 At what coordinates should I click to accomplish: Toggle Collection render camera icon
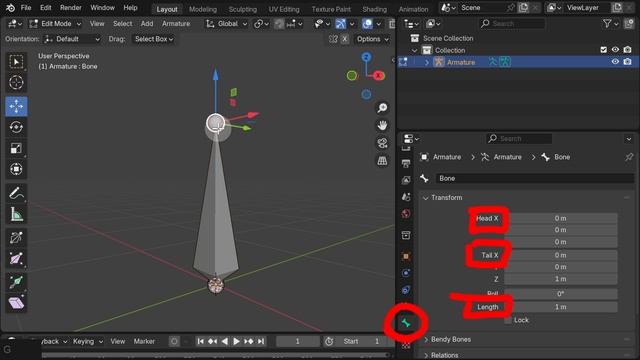click(627, 50)
